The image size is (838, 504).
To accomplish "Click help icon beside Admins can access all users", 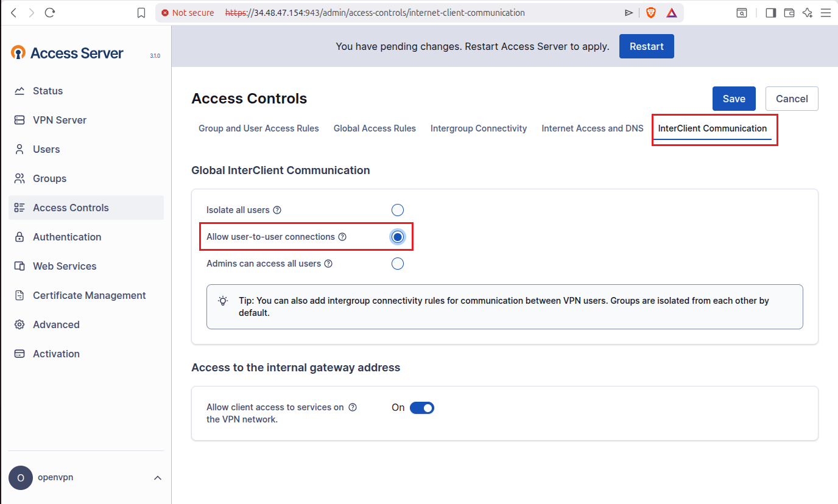I will tap(328, 264).
